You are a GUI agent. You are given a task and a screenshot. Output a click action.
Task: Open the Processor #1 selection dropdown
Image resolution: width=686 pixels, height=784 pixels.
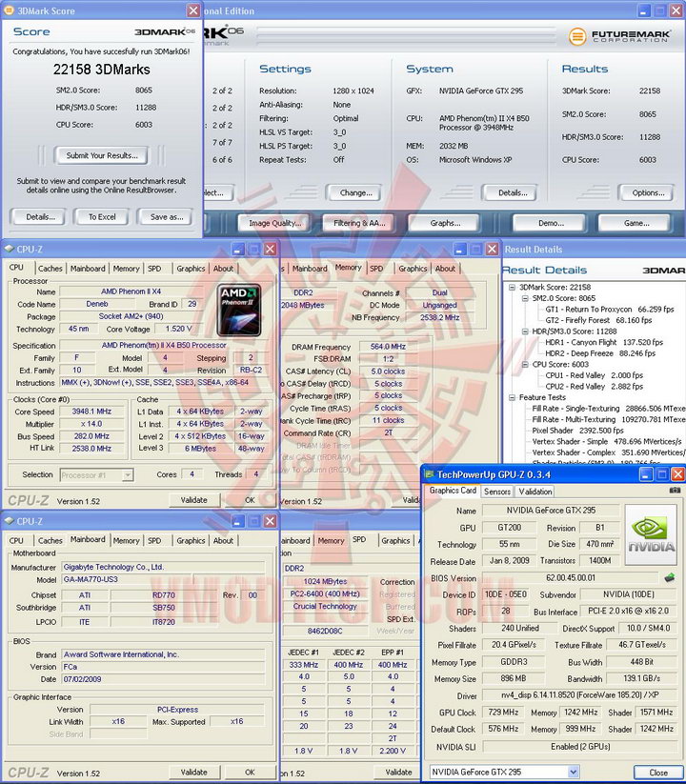click(128, 474)
